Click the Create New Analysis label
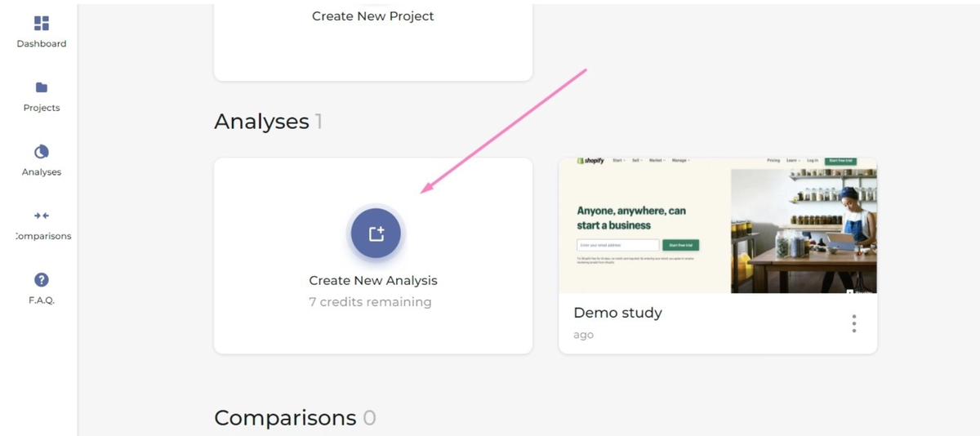This screenshot has height=436, width=980. click(373, 280)
